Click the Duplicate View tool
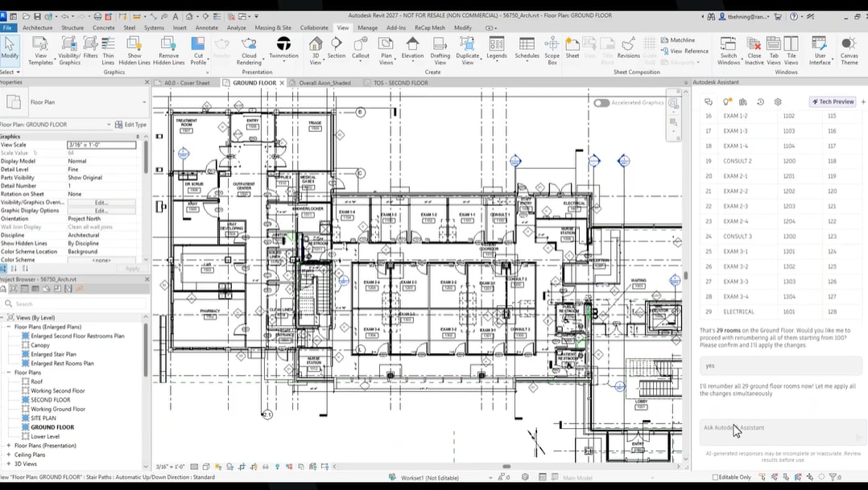 pyautogui.click(x=467, y=51)
